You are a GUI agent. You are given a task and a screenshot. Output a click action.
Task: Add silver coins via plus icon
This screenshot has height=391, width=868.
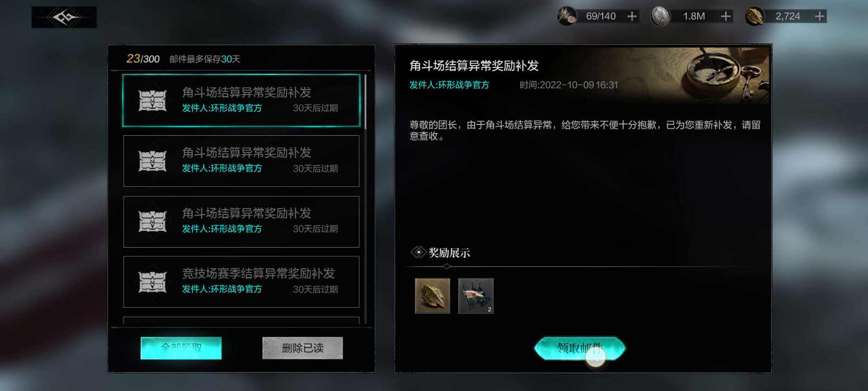click(x=726, y=16)
